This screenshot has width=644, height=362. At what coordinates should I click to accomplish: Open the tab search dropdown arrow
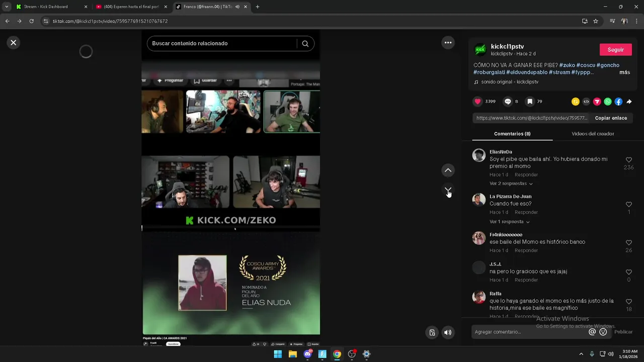[7, 7]
